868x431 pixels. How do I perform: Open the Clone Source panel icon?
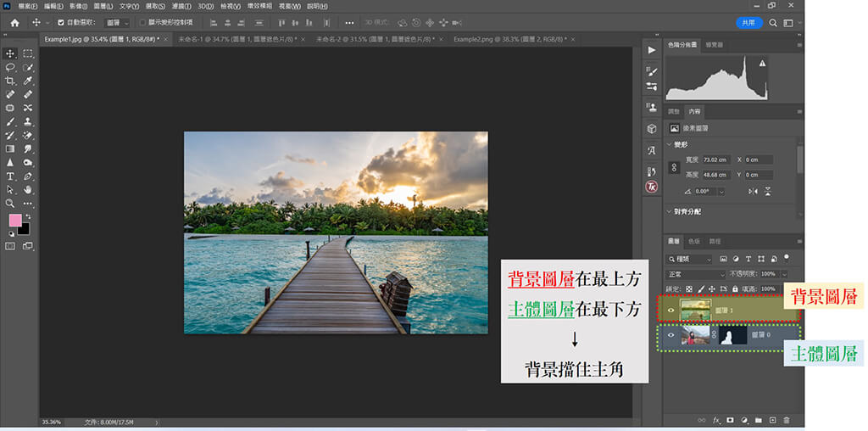pos(652,107)
